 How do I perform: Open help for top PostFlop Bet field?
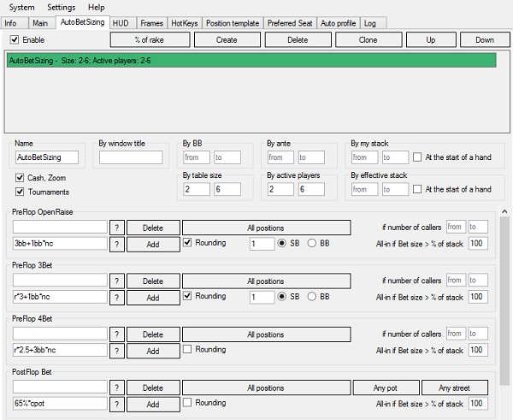pyautogui.click(x=117, y=387)
